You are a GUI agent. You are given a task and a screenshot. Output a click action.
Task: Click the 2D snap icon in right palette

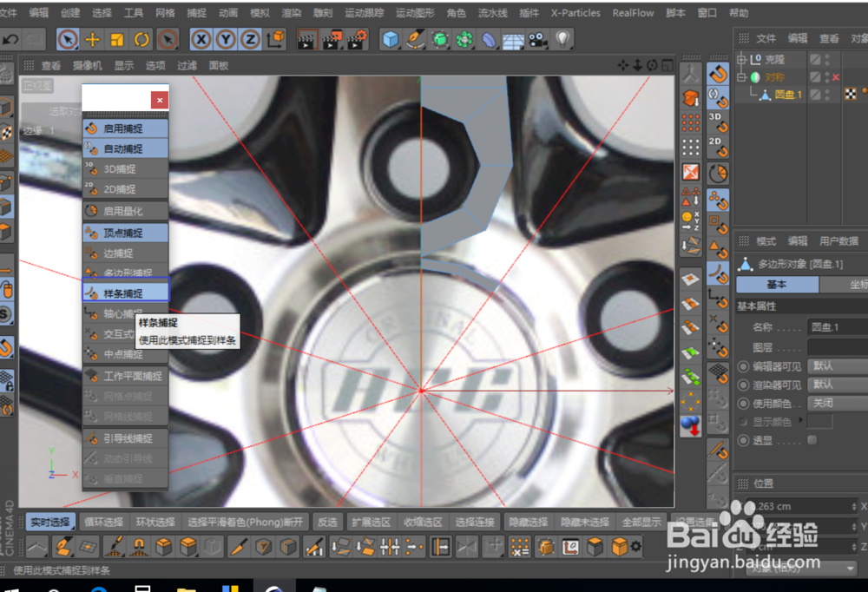click(718, 147)
